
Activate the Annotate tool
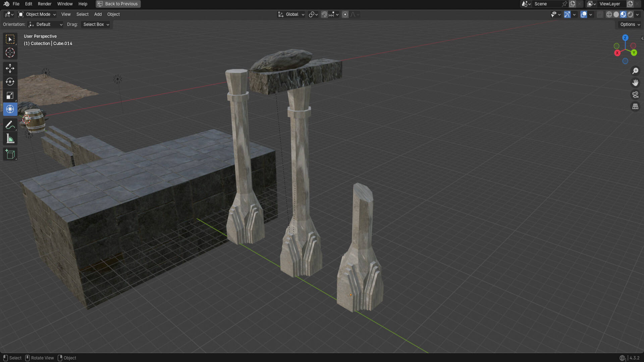(x=10, y=125)
